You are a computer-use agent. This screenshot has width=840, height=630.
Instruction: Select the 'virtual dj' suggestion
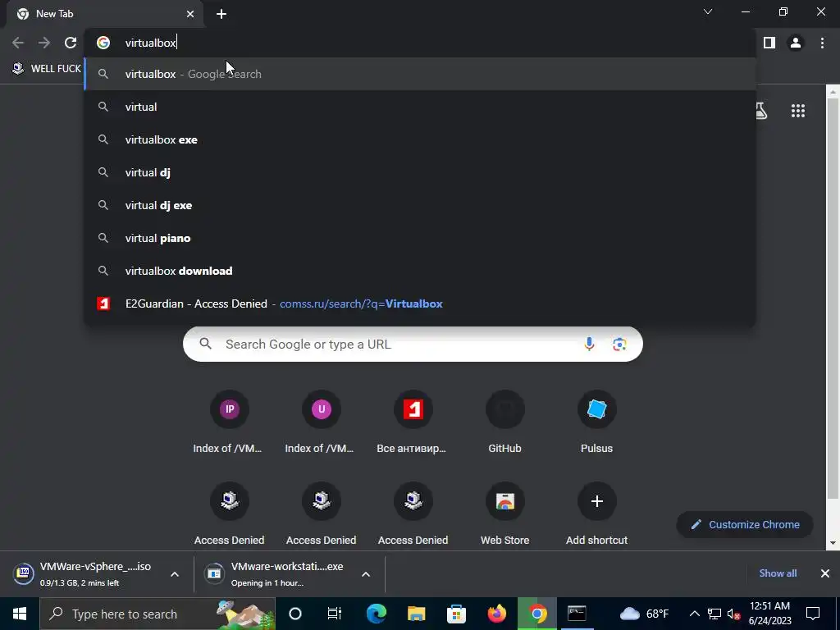pyautogui.click(x=420, y=172)
